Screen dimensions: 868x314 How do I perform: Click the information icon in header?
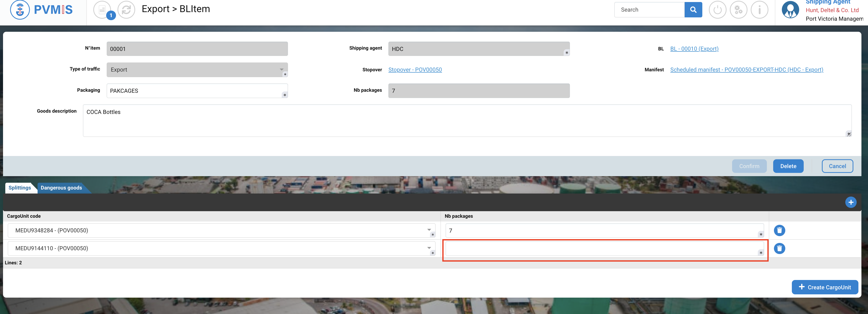[x=759, y=10]
